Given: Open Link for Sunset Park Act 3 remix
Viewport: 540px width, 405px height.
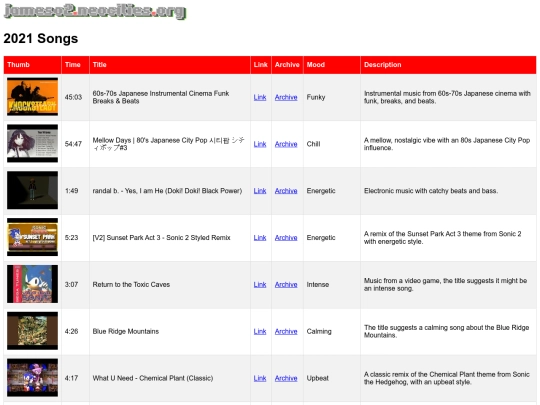Looking at the screenshot, I should click(x=260, y=238).
